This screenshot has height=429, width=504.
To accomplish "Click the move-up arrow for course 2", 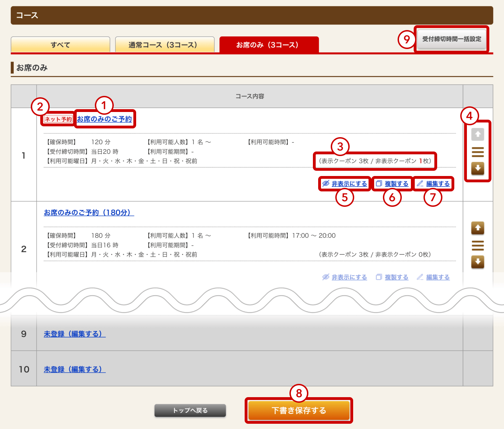I will coord(478,228).
